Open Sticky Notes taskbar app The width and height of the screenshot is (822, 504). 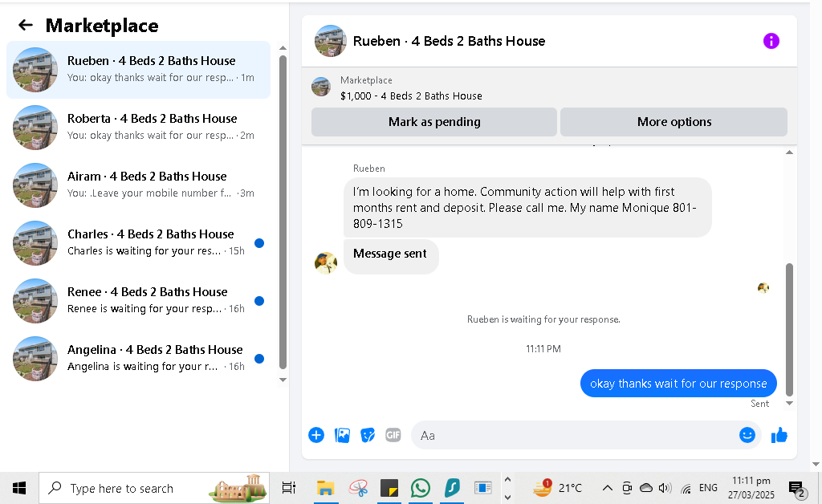coord(389,488)
